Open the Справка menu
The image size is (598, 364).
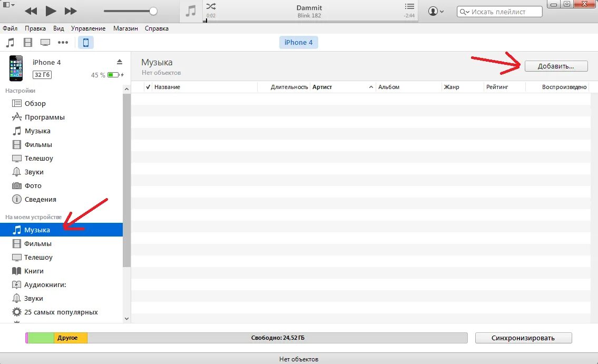156,28
